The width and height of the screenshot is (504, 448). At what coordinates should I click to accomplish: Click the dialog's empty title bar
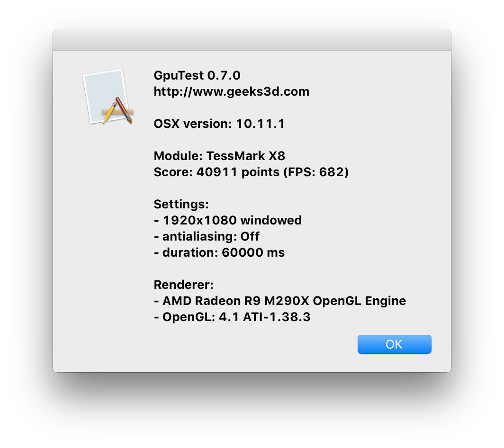[x=252, y=41]
